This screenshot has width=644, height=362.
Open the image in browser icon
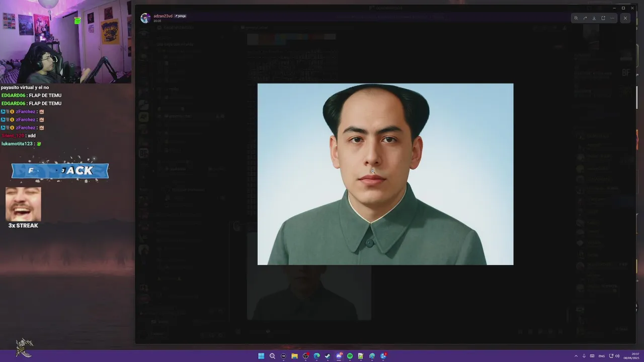[x=603, y=18]
